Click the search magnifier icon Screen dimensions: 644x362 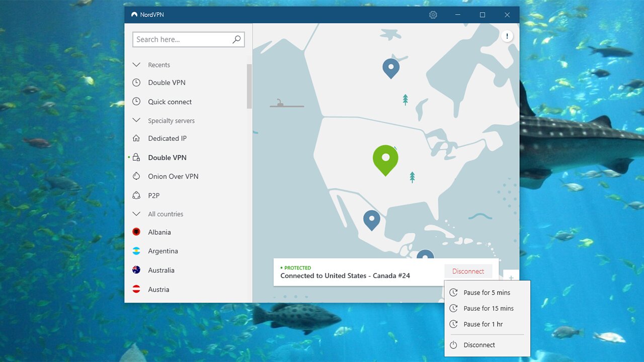point(236,39)
